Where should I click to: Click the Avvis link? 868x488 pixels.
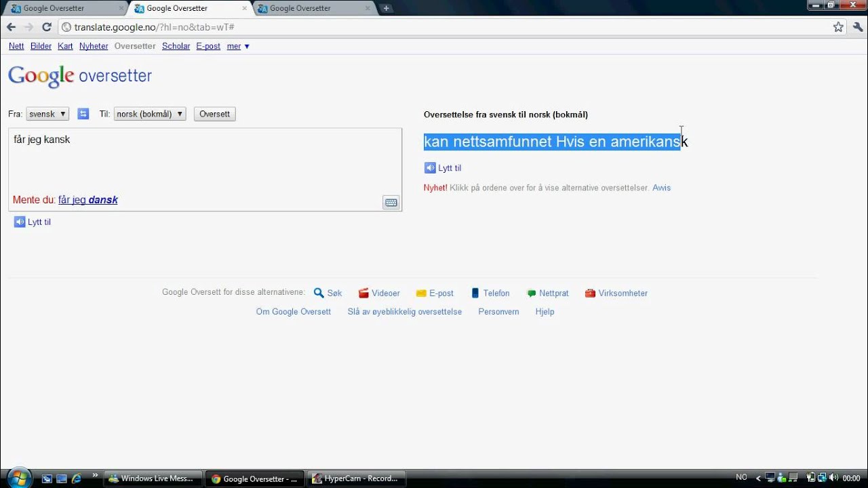coord(661,188)
